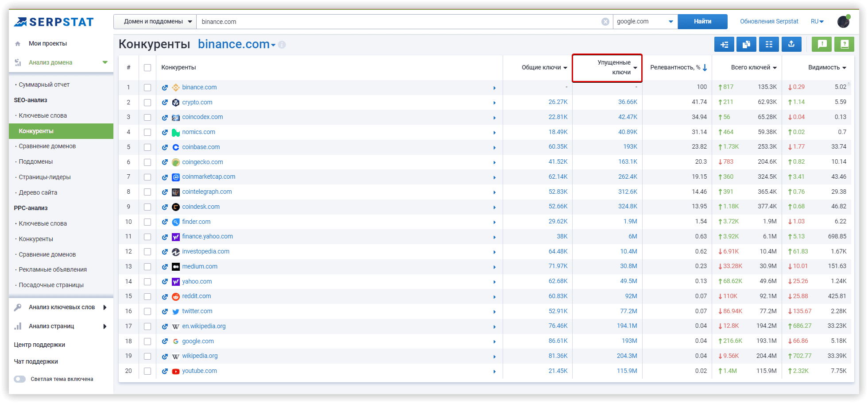The height and width of the screenshot is (403, 868).
Task: Click the table columns settings button
Action: click(x=769, y=44)
